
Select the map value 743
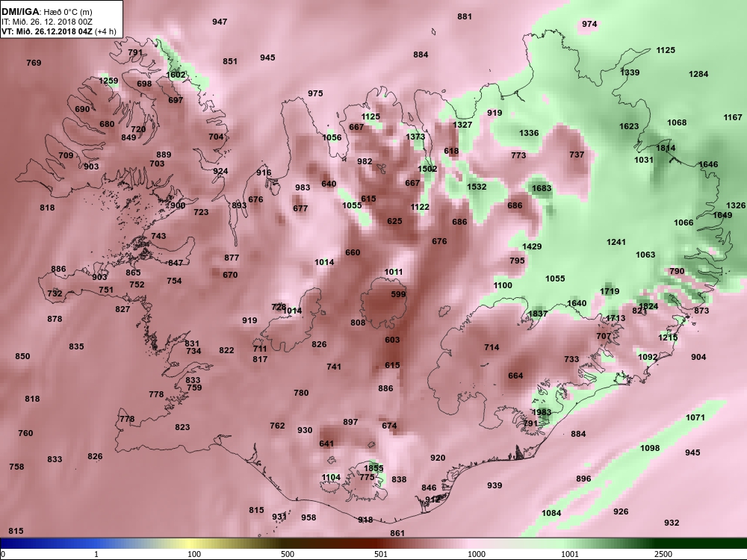coord(158,236)
